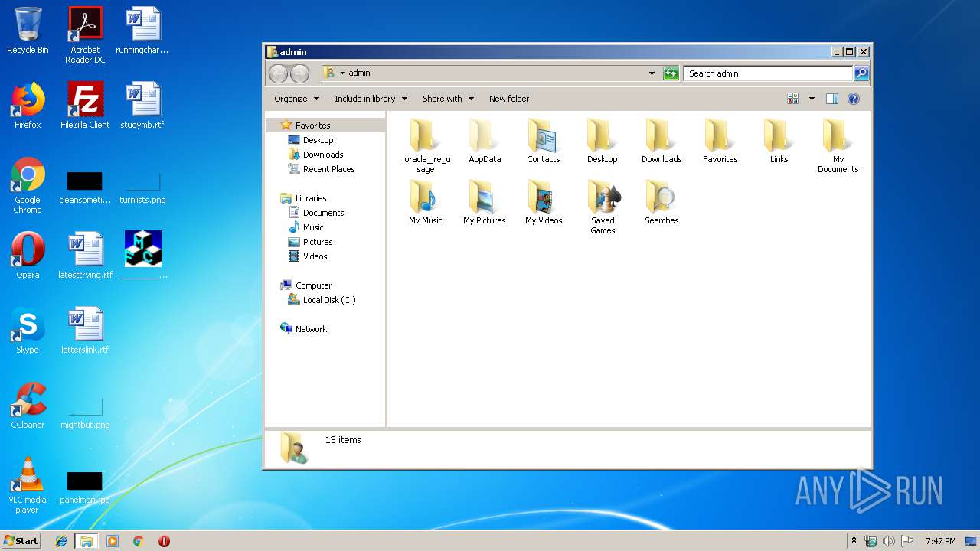
Task: Select panelman.jpg file on desktop
Action: tap(85, 486)
